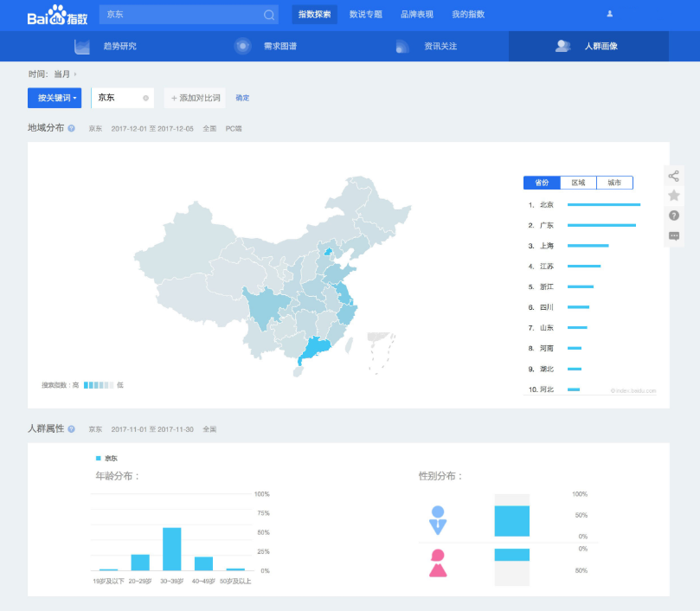The height and width of the screenshot is (611, 700).
Task: Click 河南 in the province ranking
Action: pos(547,349)
